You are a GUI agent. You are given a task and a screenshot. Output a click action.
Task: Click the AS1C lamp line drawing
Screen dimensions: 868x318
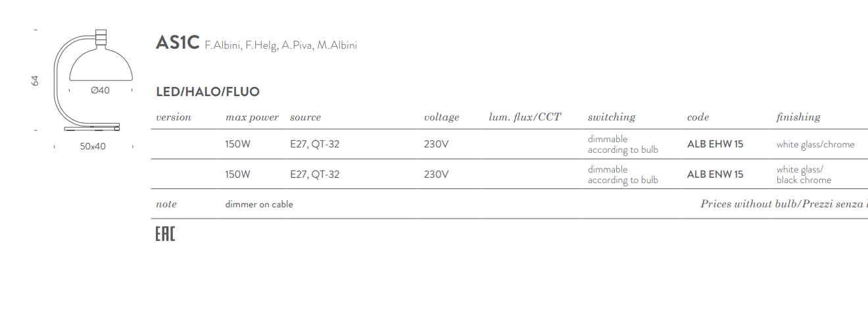point(92,79)
